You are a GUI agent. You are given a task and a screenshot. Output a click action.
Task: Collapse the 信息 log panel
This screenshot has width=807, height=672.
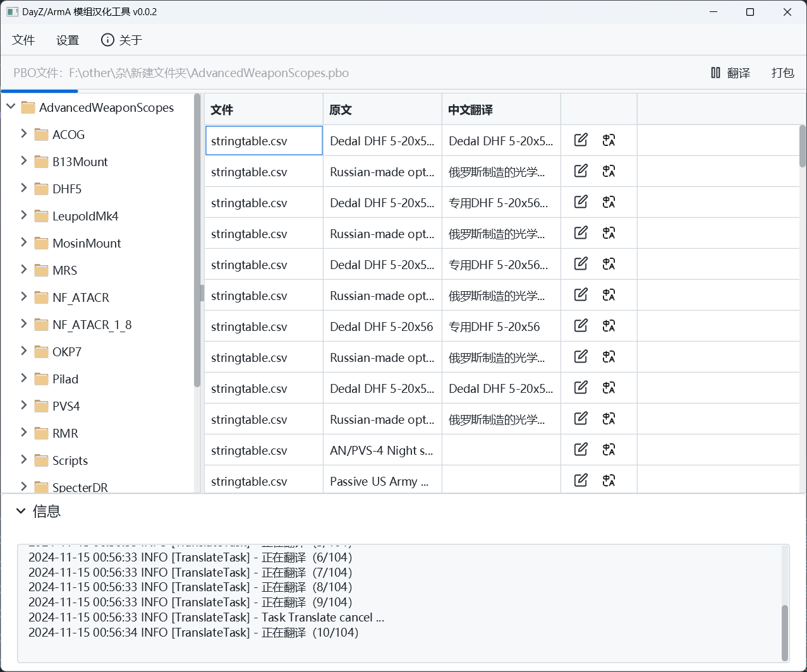click(x=21, y=511)
